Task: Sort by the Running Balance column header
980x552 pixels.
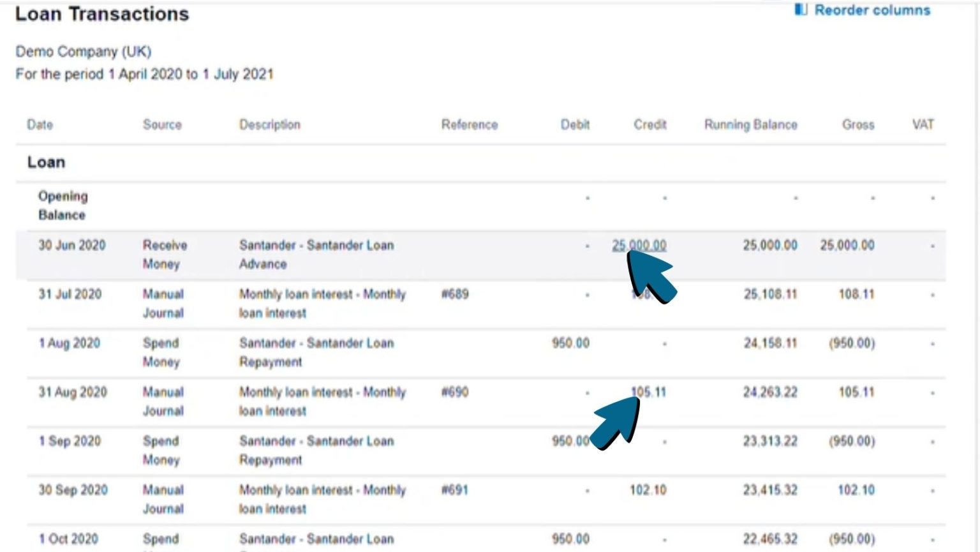Action: tap(750, 124)
